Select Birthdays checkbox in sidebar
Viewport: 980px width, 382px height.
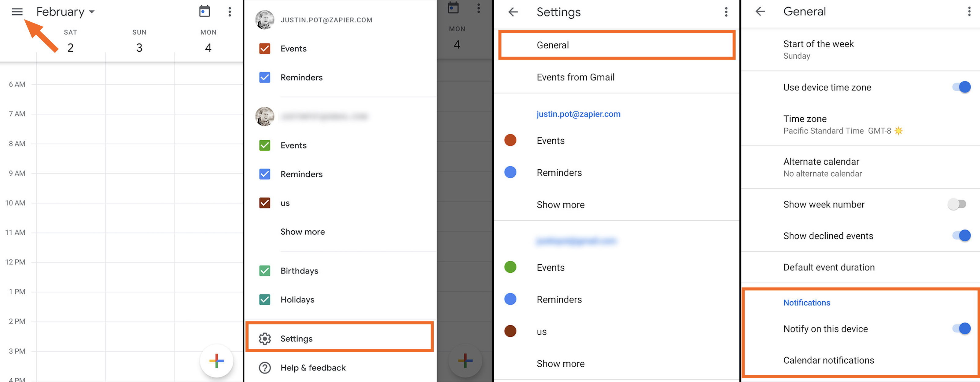(263, 271)
